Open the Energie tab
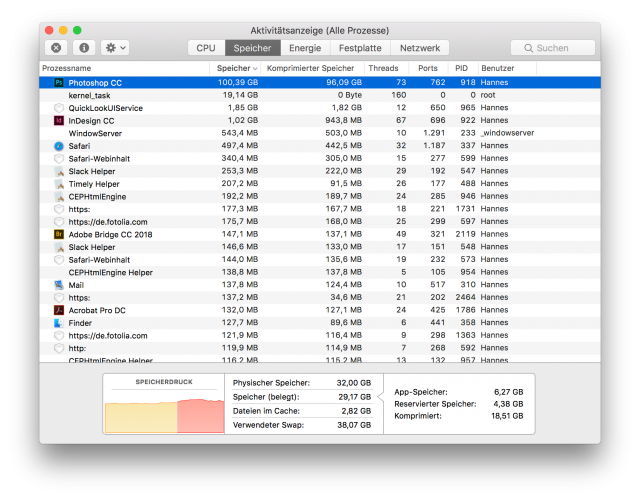Image resolution: width=640 pixels, height=500 pixels. [x=305, y=48]
